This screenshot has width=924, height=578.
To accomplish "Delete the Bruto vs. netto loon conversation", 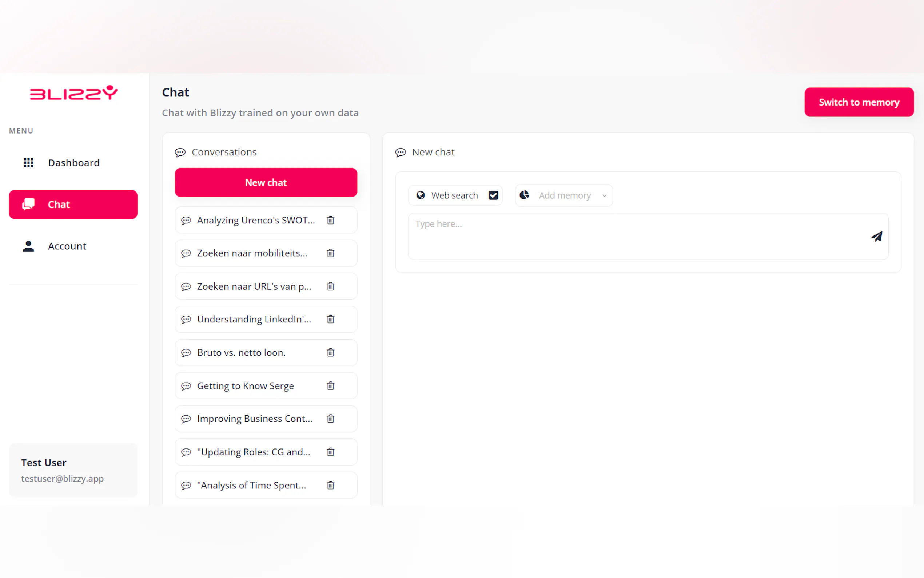I will pyautogui.click(x=330, y=352).
